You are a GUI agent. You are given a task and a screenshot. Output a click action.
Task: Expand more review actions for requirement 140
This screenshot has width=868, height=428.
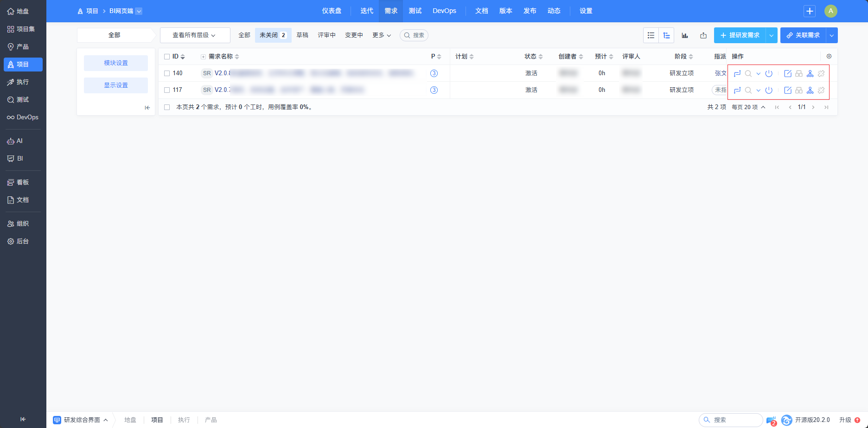[759, 73]
